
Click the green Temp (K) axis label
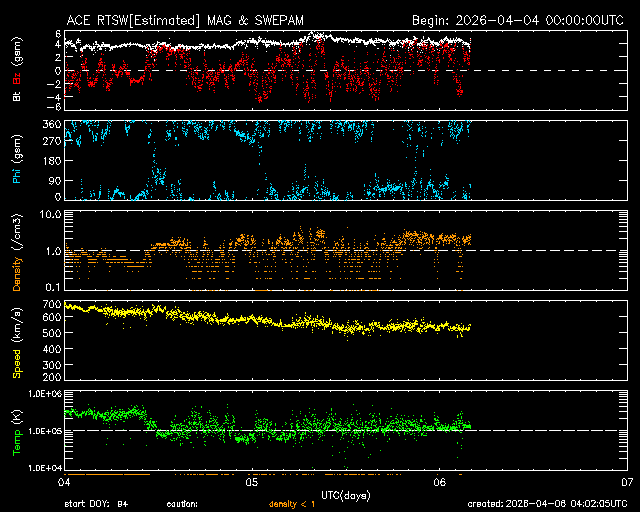[x=17, y=432]
